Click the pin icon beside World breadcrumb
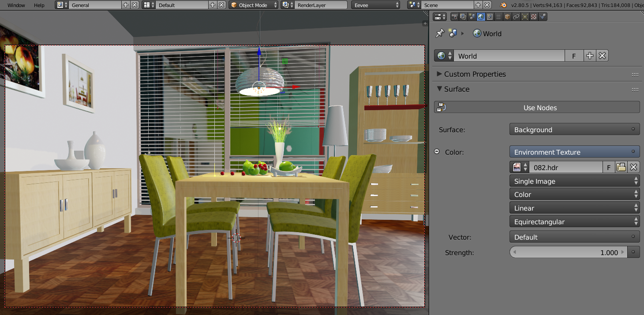This screenshot has height=315, width=644. point(440,33)
